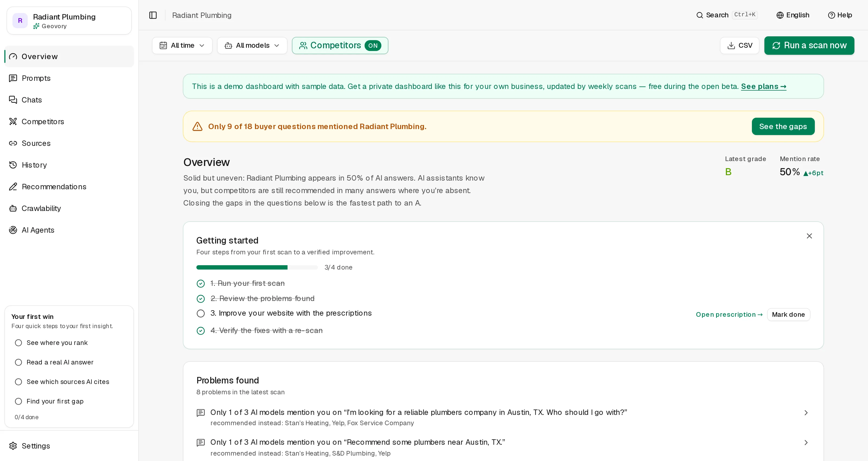Open the Prompts page
Viewport: 868px width, 461px height.
(69, 78)
